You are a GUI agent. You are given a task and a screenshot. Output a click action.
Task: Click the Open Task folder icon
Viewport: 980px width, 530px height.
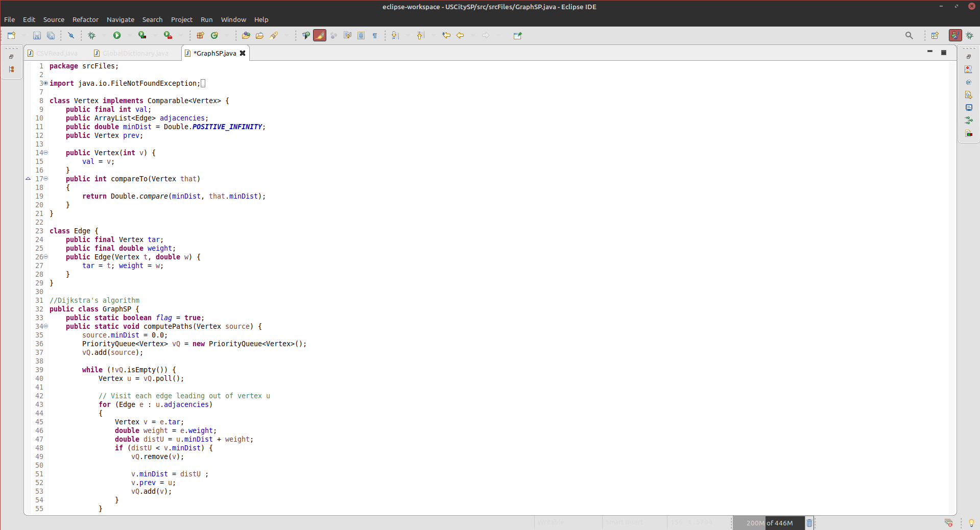[x=260, y=35]
